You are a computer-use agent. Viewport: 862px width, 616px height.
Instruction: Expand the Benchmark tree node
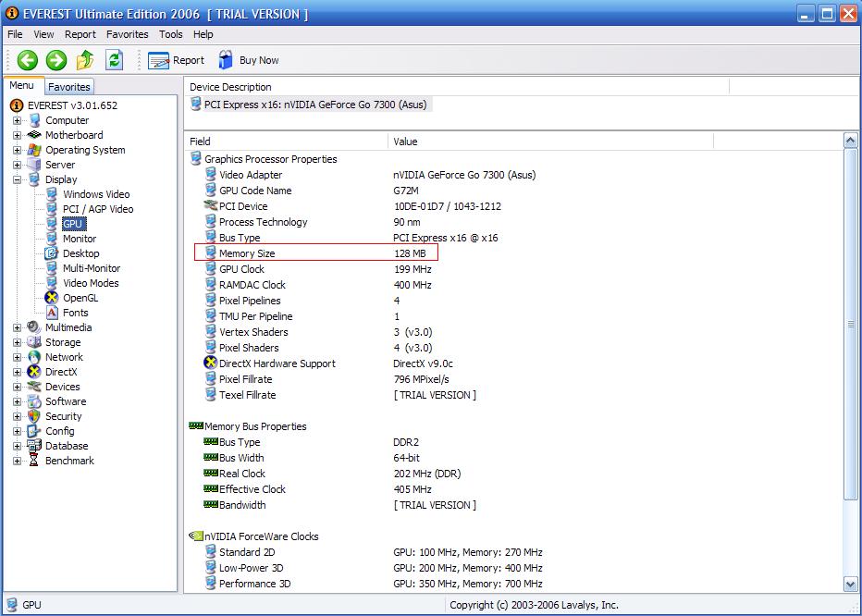17,461
